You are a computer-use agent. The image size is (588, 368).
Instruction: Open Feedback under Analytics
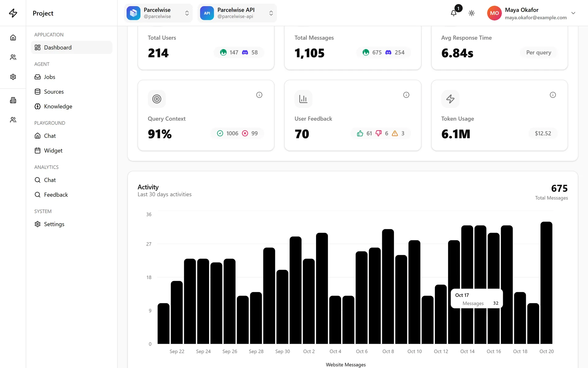72,195
